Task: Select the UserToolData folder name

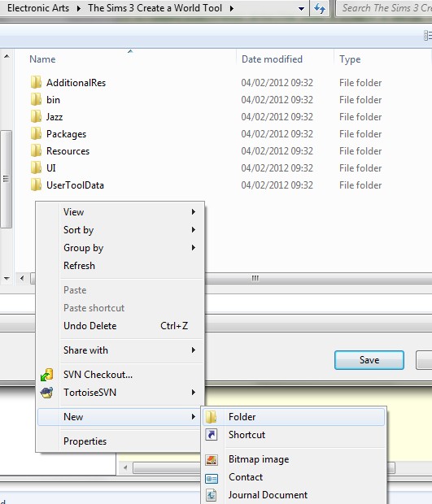Action: [x=75, y=185]
